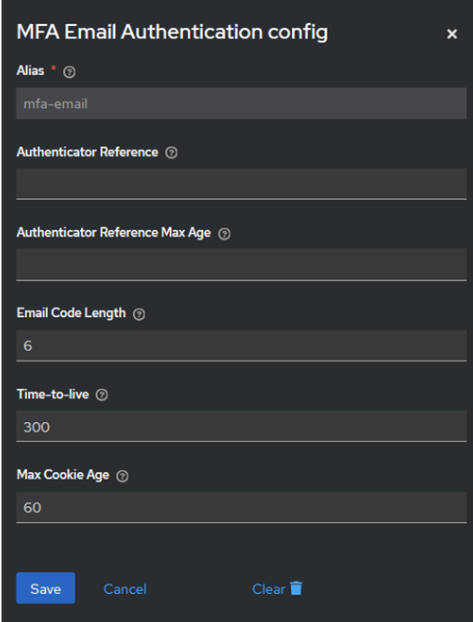Cancel the config changes
The image size is (473, 622).
tap(125, 589)
